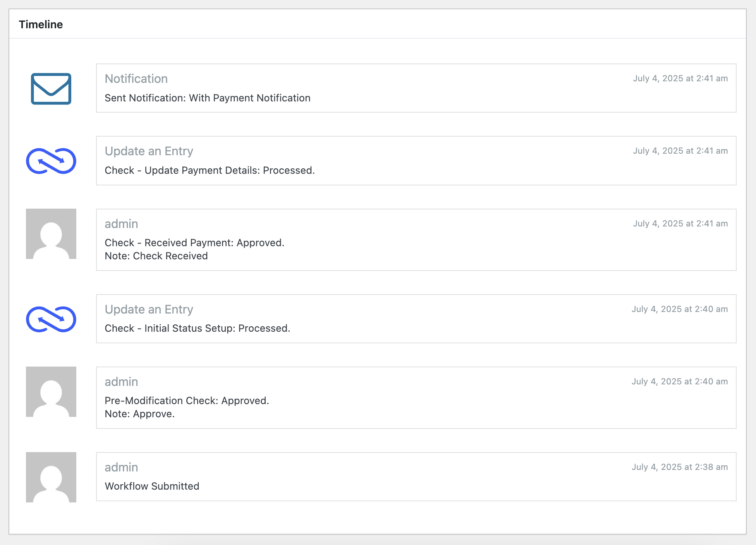Click the Initial Status Setup workflow icon
Viewport: 756px width, 545px height.
[51, 319]
